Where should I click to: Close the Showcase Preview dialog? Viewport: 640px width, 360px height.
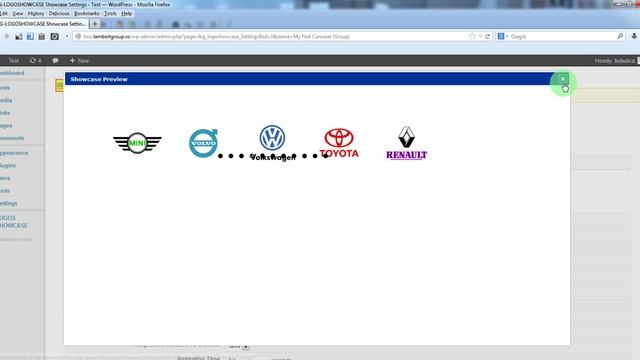click(562, 79)
